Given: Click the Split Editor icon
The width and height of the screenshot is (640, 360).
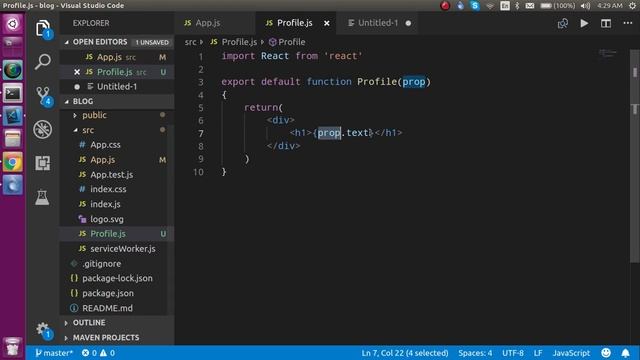Looking at the screenshot, I should click(x=606, y=23).
